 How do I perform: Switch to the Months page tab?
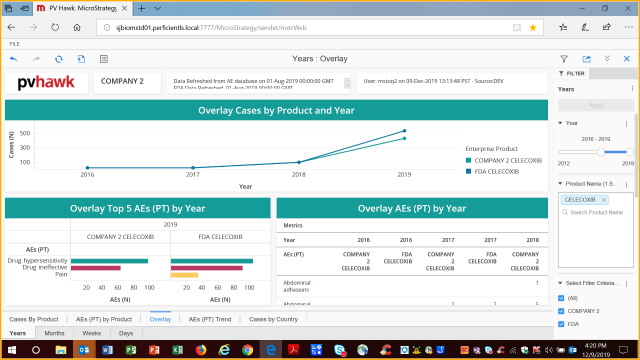pyautogui.click(x=54, y=333)
